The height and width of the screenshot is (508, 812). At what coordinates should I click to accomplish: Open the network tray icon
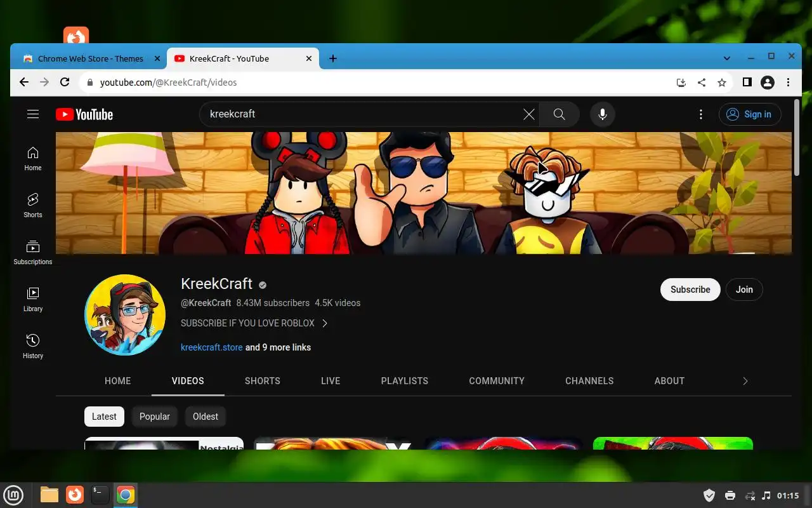tap(750, 495)
